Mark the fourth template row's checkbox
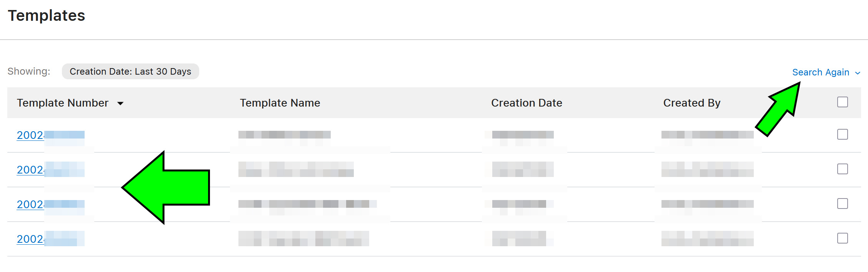The image size is (868, 272). tap(843, 238)
